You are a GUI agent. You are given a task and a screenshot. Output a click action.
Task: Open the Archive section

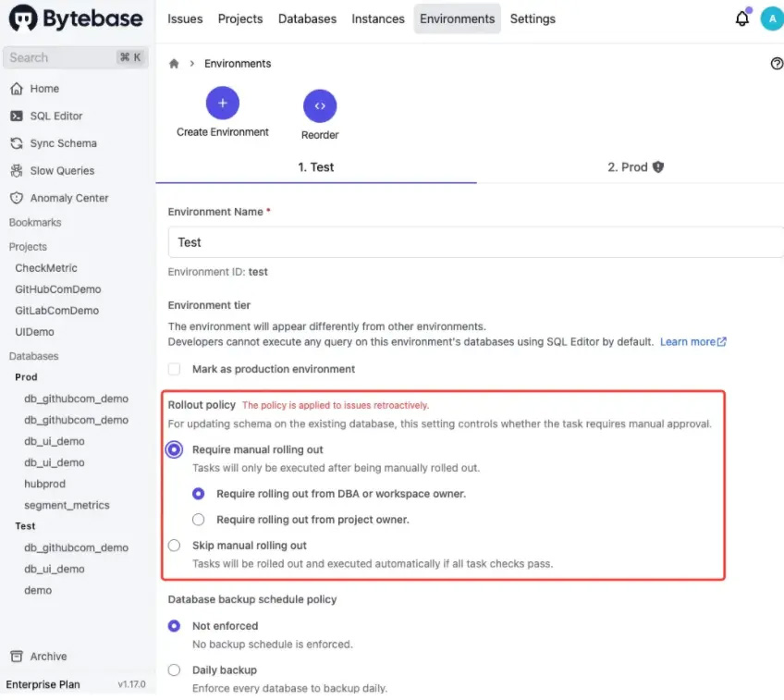48,657
